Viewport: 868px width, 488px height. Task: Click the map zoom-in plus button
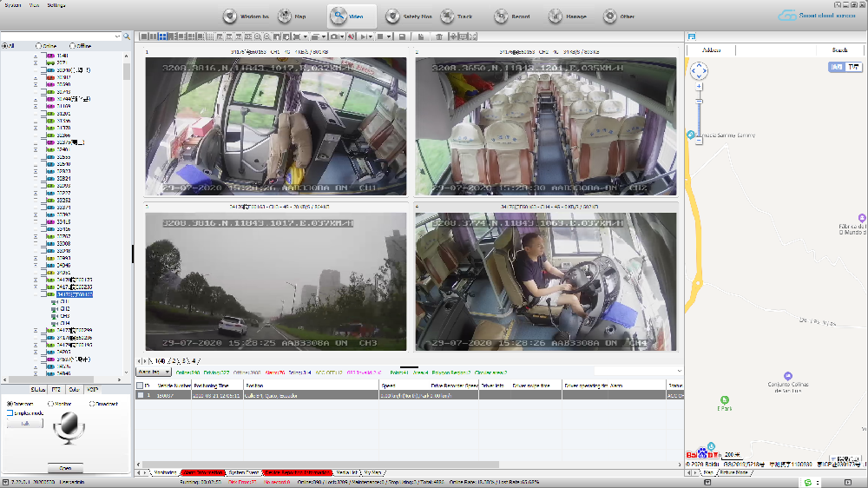point(699,87)
